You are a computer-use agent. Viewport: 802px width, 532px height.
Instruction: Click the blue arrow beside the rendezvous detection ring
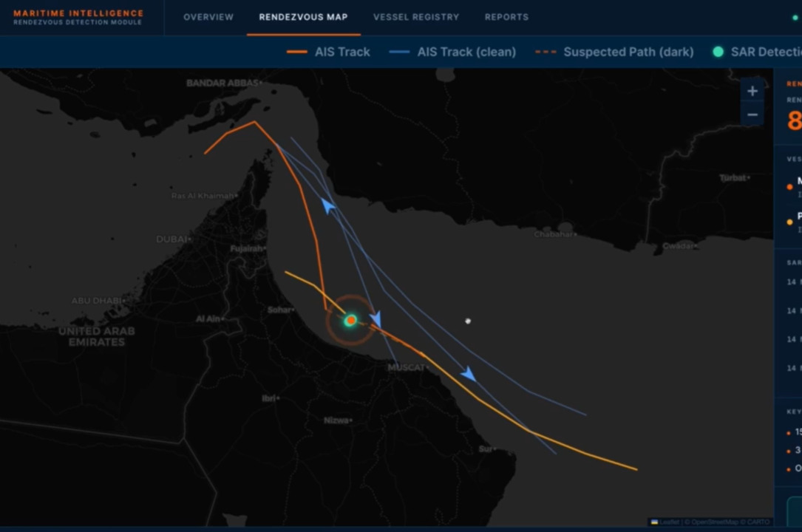pyautogui.click(x=377, y=318)
